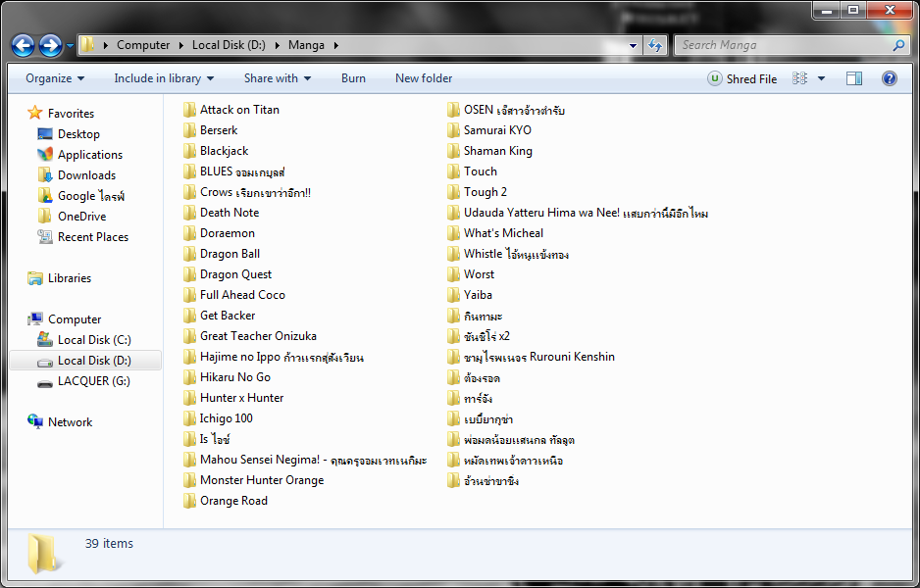Click Local Disk (D:) breadcrumb segment

(x=229, y=45)
